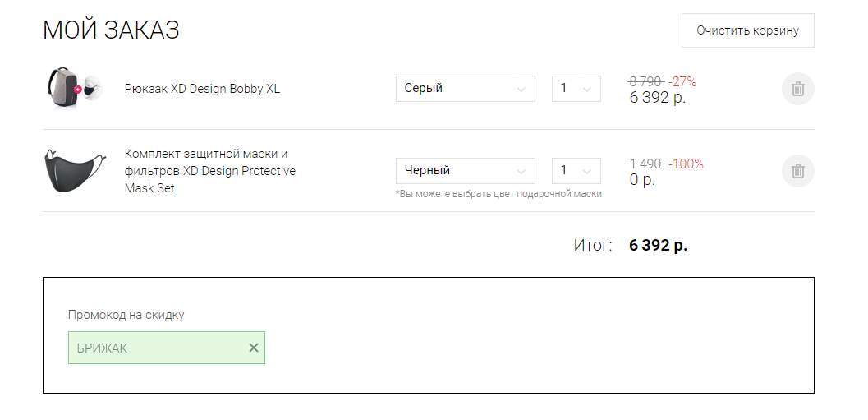The height and width of the screenshot is (420, 868).
Task: Expand the mask set quantity selector
Action: (x=576, y=171)
